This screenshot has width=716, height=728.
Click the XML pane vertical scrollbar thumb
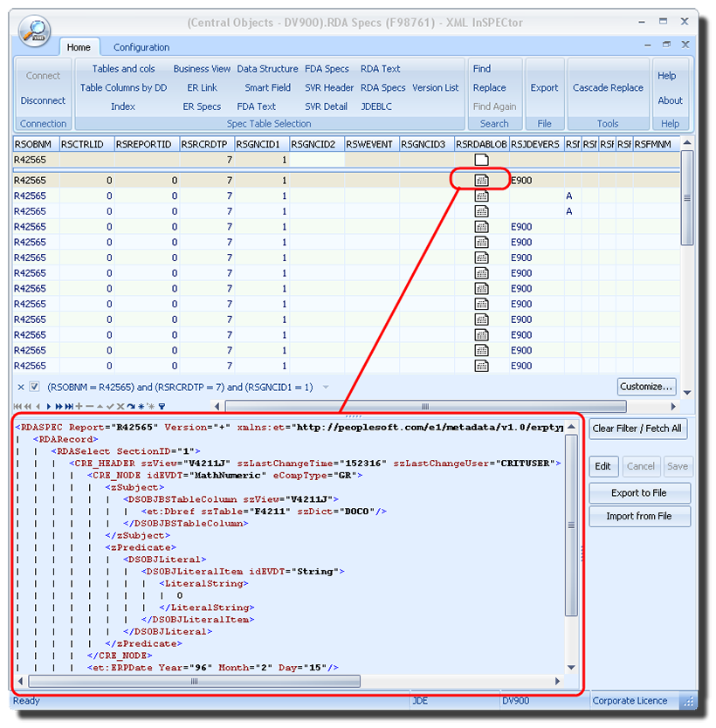click(x=571, y=525)
